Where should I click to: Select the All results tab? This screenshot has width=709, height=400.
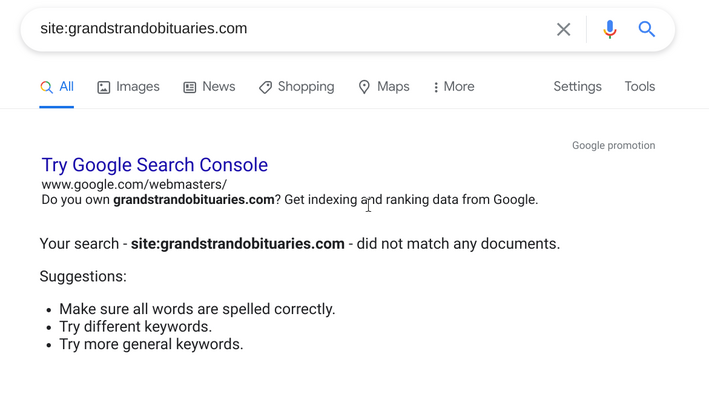(57, 87)
